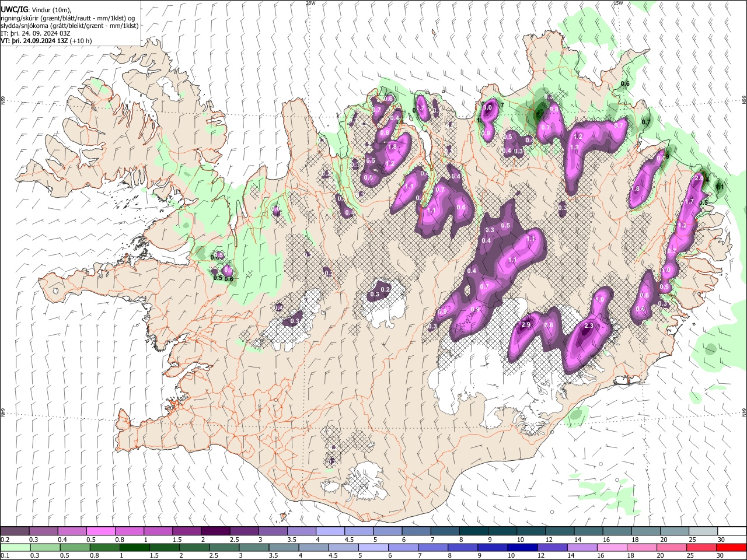Click the "UWC/IG: Vindur (10m)," title text

pos(36,10)
